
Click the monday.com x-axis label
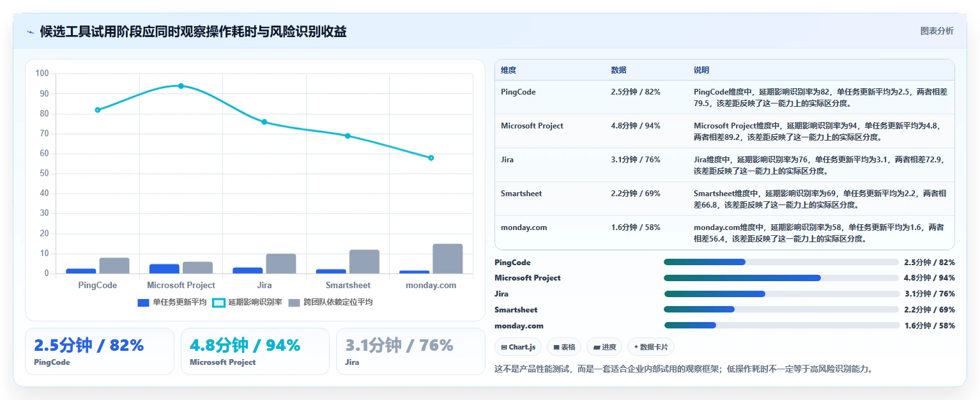coord(431,285)
